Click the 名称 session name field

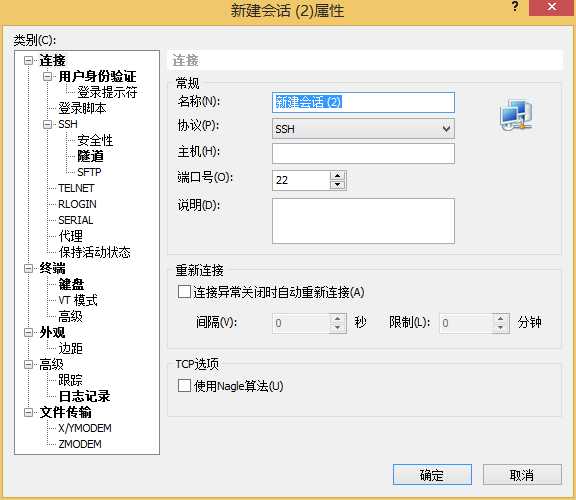[x=363, y=102]
